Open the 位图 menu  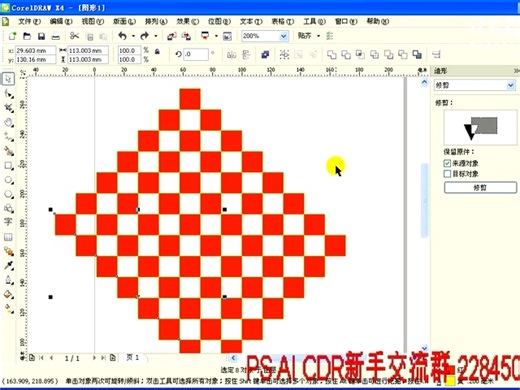pyautogui.click(x=219, y=21)
